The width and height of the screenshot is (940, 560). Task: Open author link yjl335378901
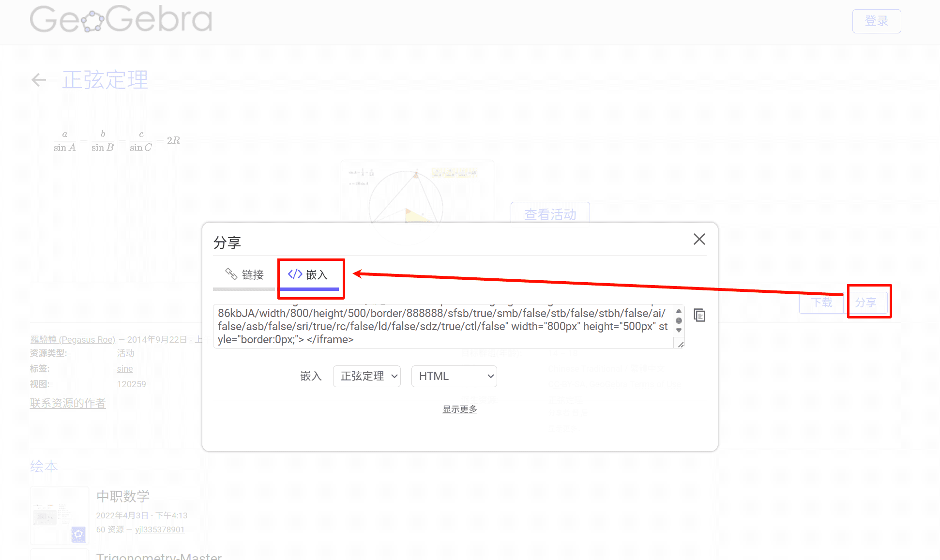pyautogui.click(x=160, y=530)
